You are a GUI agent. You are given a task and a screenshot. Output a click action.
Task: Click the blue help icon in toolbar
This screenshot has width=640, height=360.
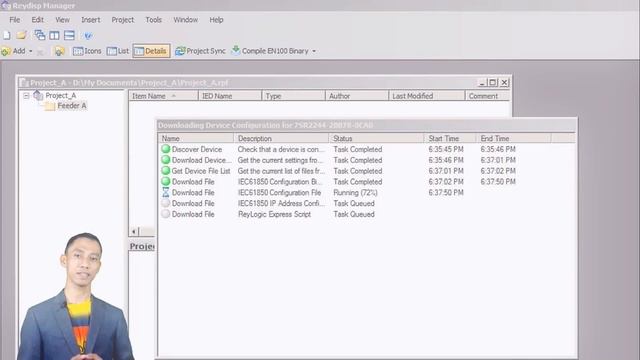coord(88,36)
